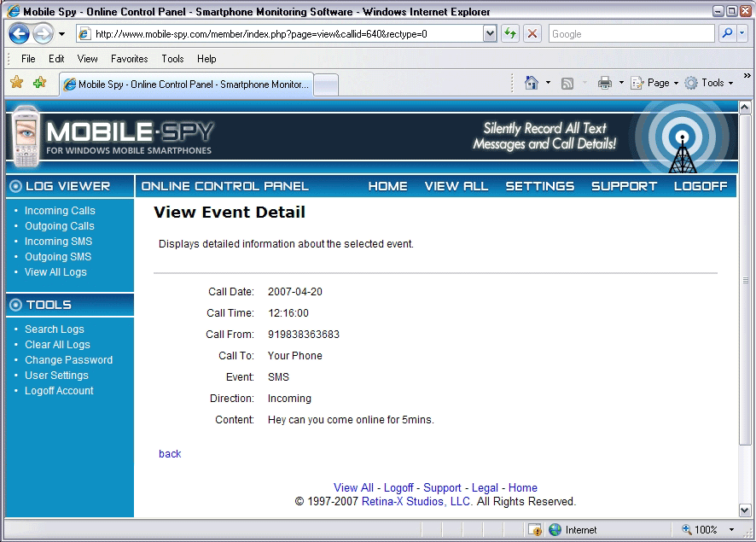The image size is (756, 542).
Task: Click the Stop loading red X icon
Action: pyautogui.click(x=532, y=34)
